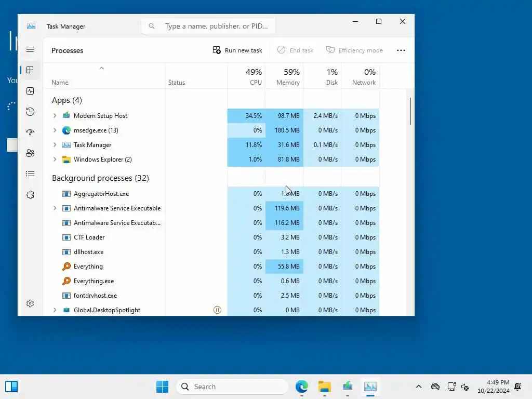
Task: Click the 180.5 MB memory value for msedge.exe
Action: [287, 130]
